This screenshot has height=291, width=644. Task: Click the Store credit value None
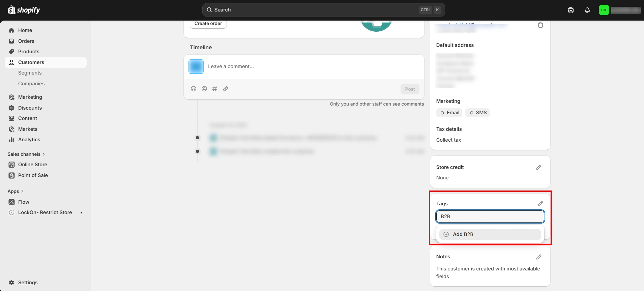(x=442, y=178)
